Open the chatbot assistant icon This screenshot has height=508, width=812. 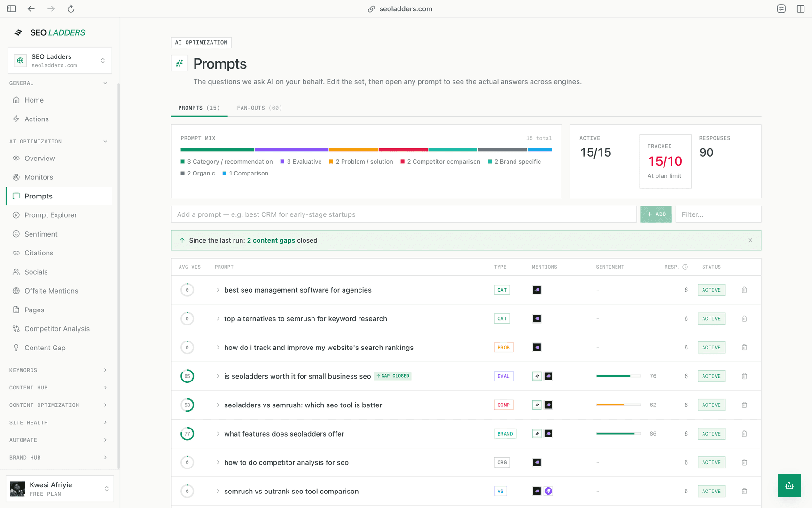pos(789,485)
